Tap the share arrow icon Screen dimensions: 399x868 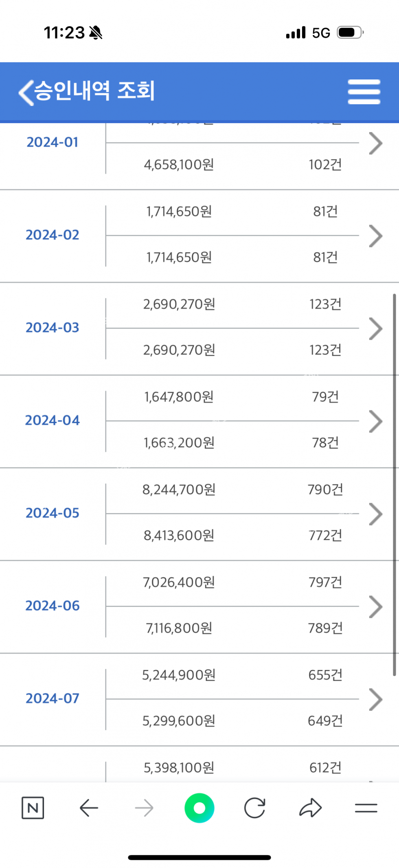tap(310, 808)
